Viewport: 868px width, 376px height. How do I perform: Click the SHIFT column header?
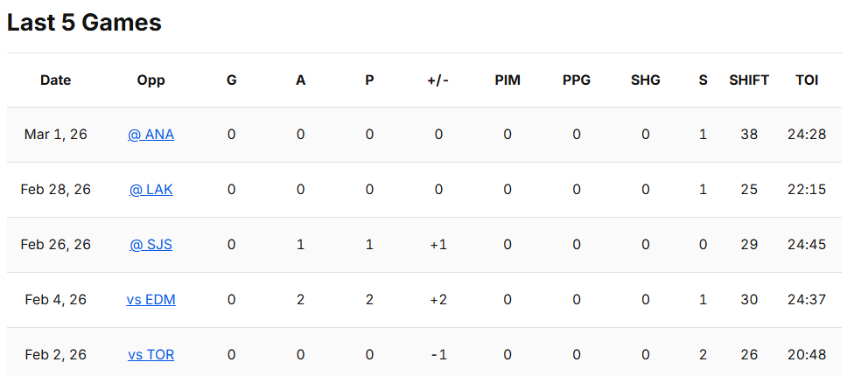click(749, 80)
